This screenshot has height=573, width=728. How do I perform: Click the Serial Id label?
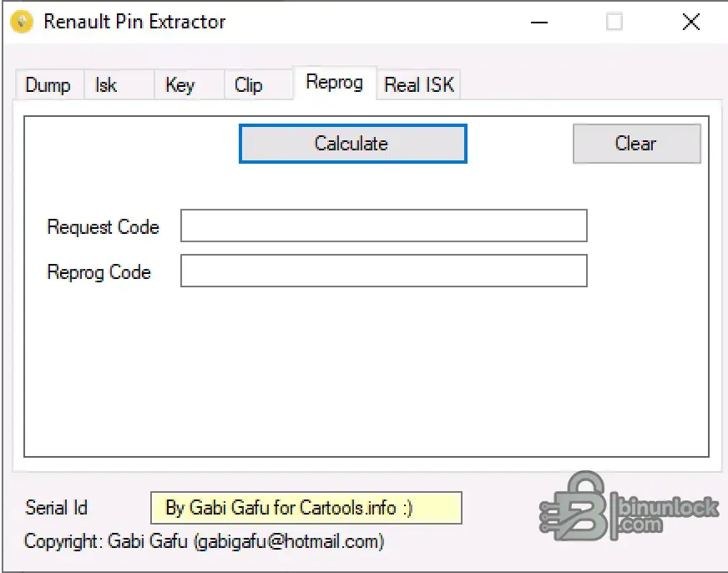tap(56, 508)
